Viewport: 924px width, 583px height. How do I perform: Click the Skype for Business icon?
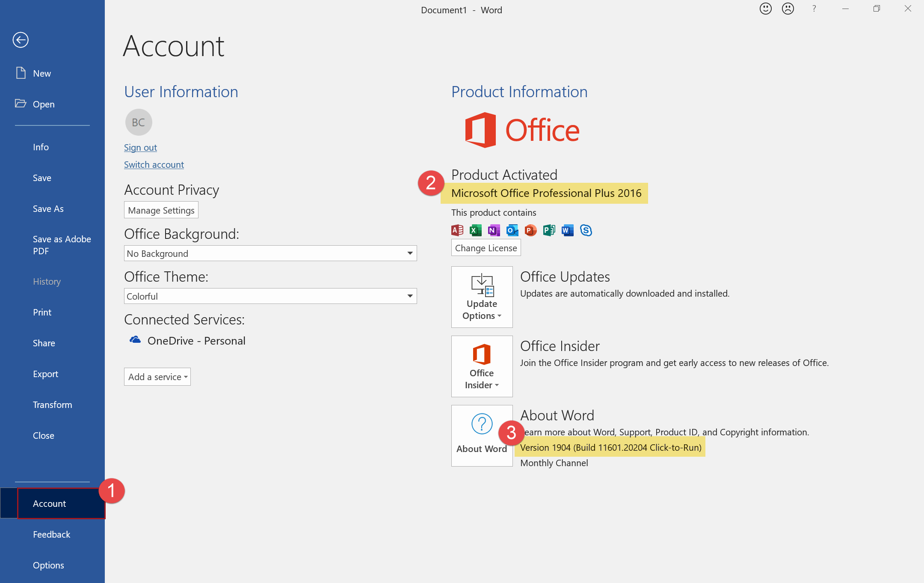point(586,230)
